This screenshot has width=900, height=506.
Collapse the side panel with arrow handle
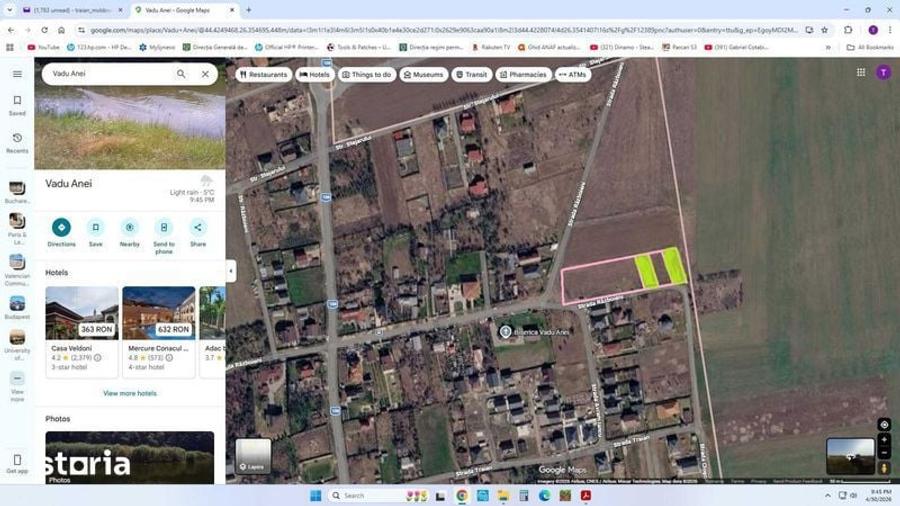[x=231, y=271]
